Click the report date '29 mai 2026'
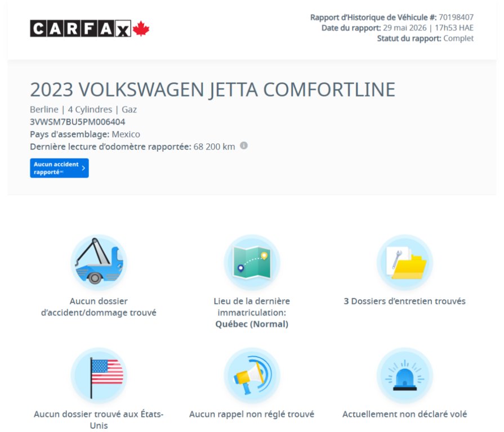Image resolution: width=504 pixels, height=432 pixels. (x=405, y=28)
